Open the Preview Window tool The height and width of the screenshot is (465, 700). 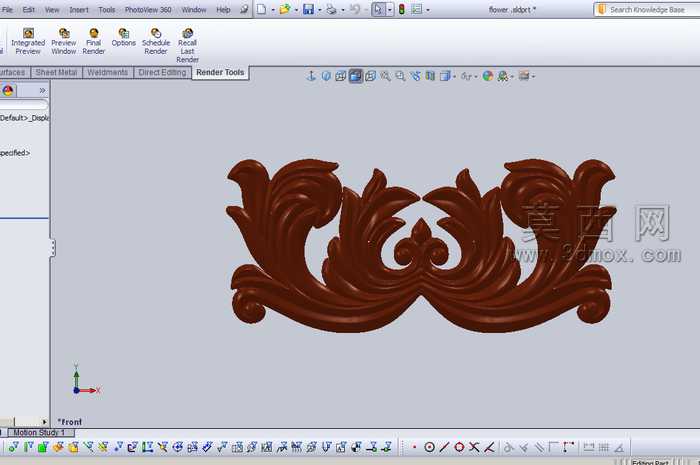64,42
